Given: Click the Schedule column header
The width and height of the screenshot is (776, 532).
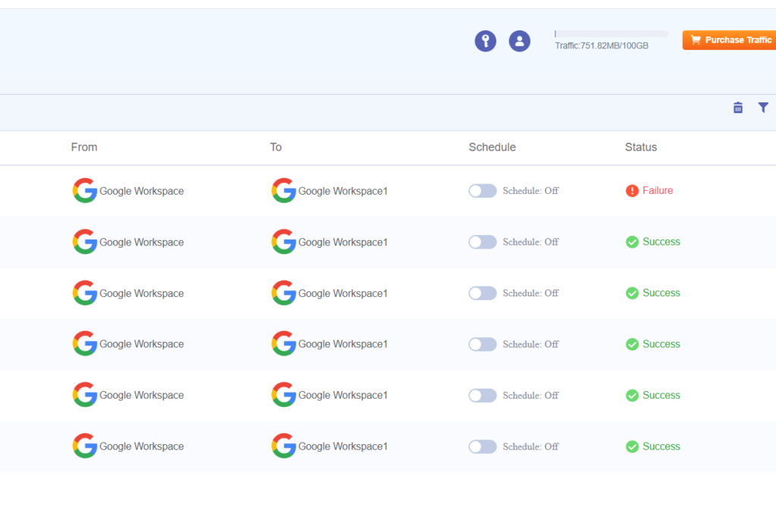Looking at the screenshot, I should click(492, 147).
